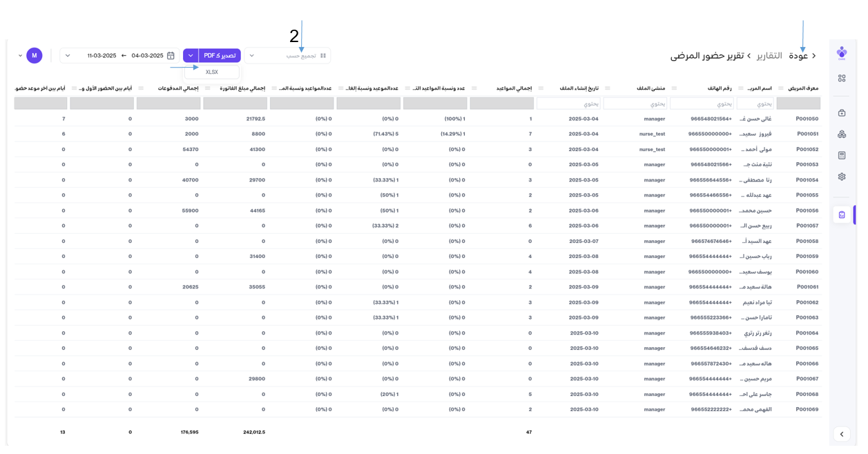
Task: Collapse the sidebar using the bottom chevron
Action: pyautogui.click(x=841, y=434)
